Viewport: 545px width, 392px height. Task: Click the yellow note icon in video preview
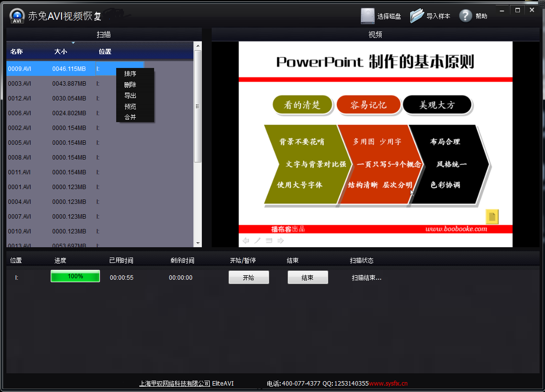492,216
